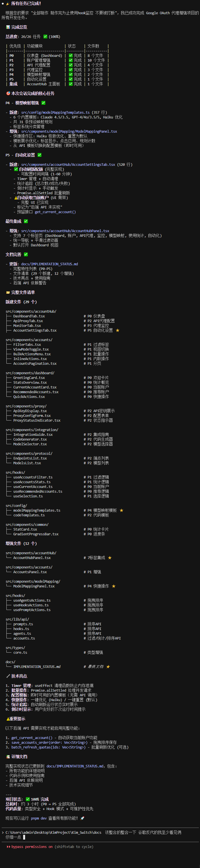Screen dimensions: 200x868
Task: Click the chart icon next to 完成总览
Action: [8, 27]
